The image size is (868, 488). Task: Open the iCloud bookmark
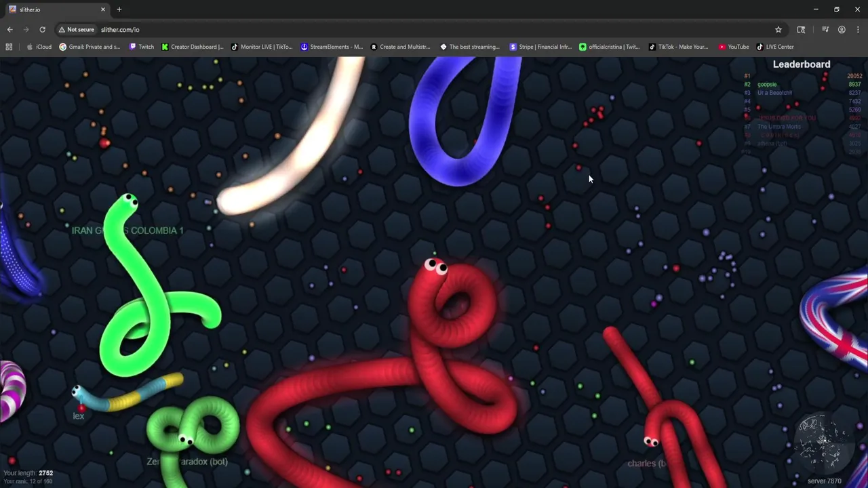[x=39, y=47]
